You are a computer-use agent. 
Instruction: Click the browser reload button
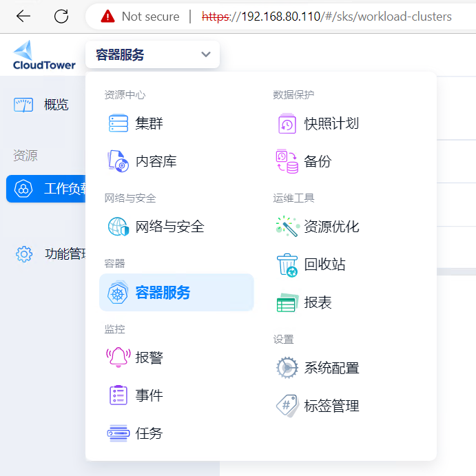point(61,17)
